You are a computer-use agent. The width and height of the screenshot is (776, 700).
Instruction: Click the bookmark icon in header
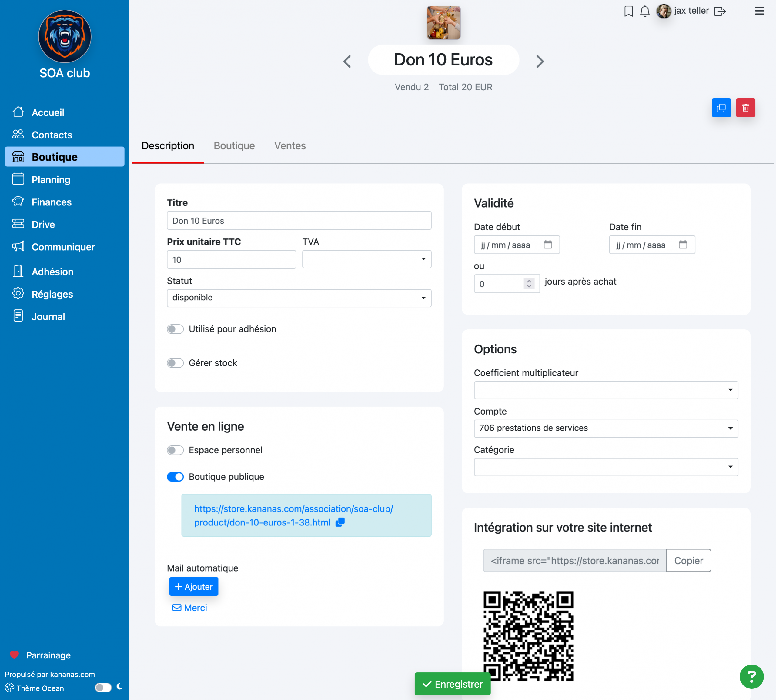coord(628,12)
